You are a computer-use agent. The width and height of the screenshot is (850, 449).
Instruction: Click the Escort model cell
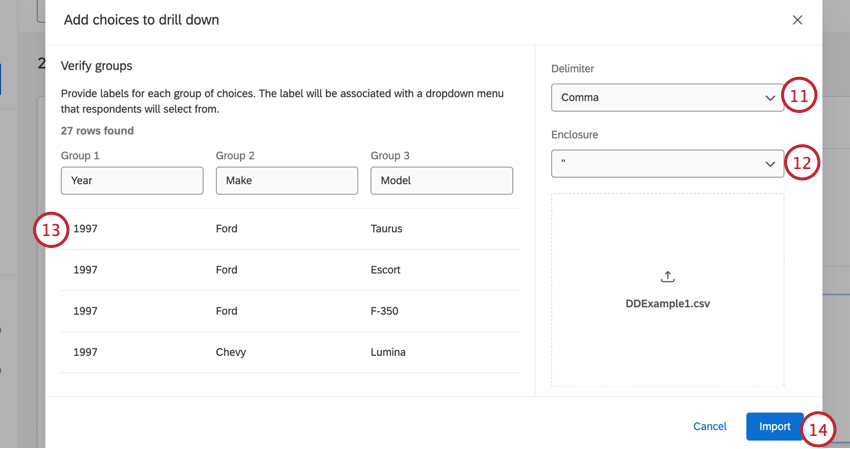pos(386,270)
